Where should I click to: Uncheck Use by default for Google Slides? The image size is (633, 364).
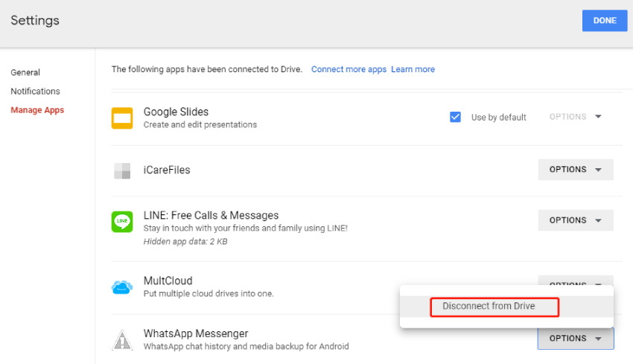tap(455, 117)
